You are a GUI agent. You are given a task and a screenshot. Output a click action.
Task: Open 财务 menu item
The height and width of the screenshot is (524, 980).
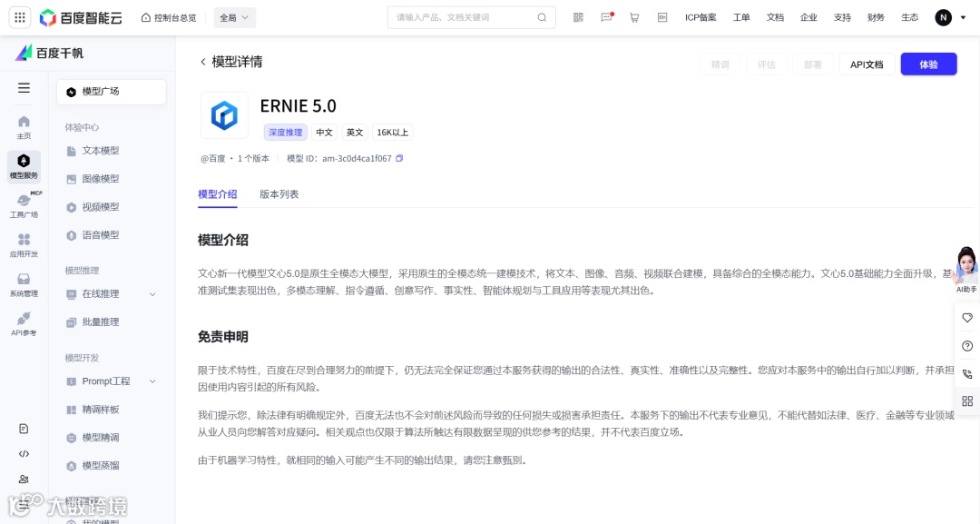[877, 17]
